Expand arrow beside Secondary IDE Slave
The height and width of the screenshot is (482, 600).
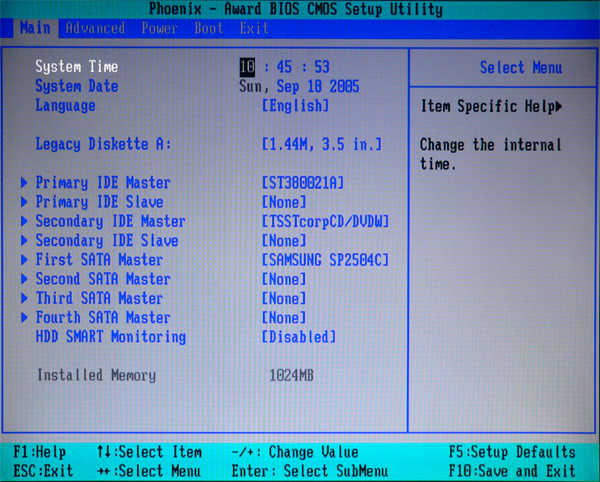pyautogui.click(x=24, y=240)
